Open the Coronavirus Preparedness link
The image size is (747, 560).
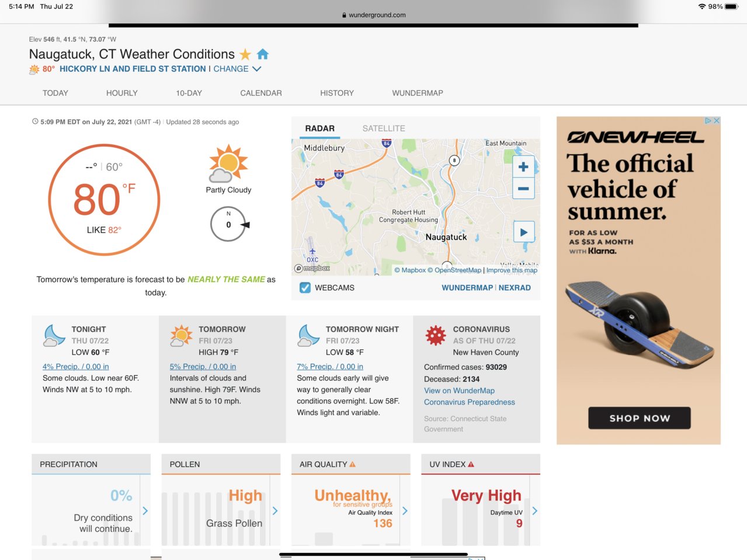pyautogui.click(x=470, y=402)
